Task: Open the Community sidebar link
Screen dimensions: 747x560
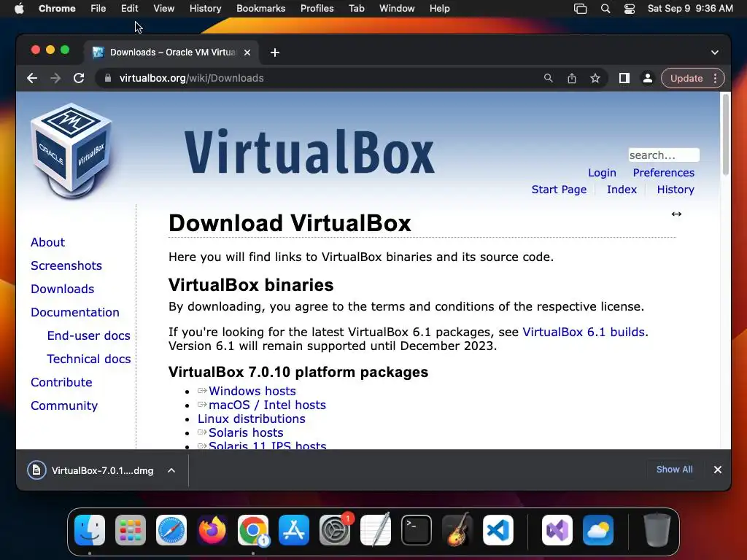Action: (64, 405)
